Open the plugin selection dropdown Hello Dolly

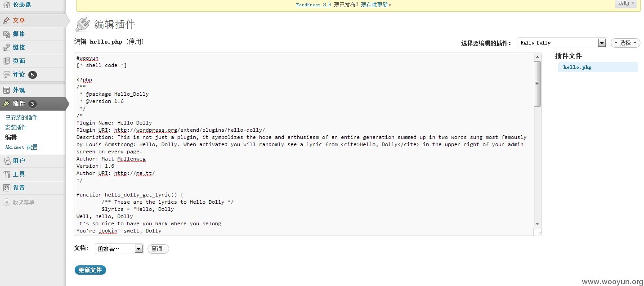click(562, 43)
